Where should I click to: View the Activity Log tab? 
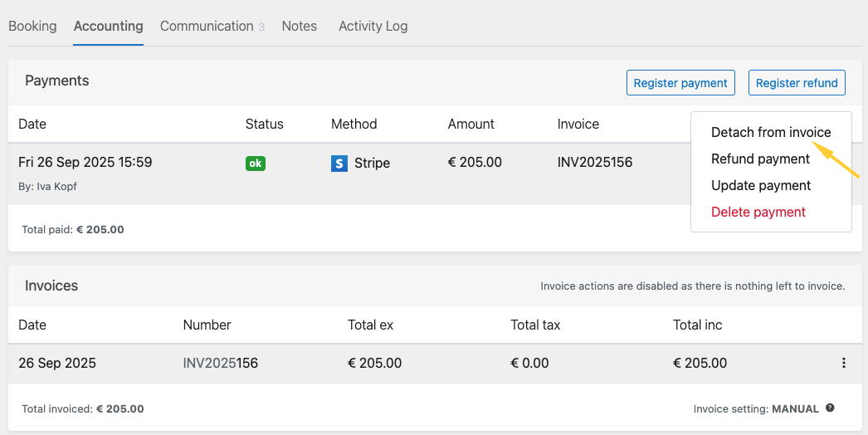tap(373, 26)
